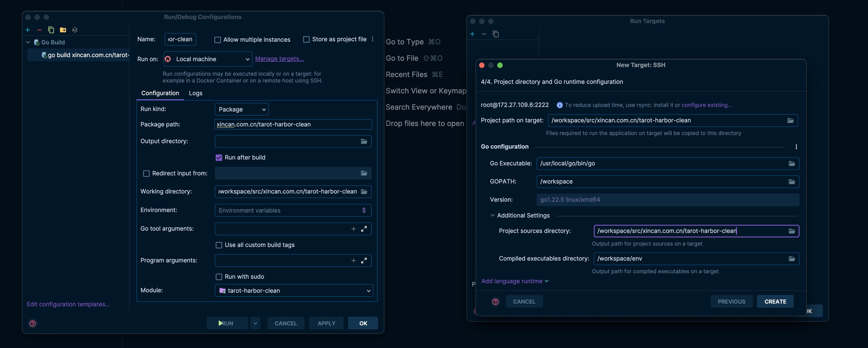Collapse the Additional Settings section
Viewport: 868px width, 348px height.
(492, 216)
